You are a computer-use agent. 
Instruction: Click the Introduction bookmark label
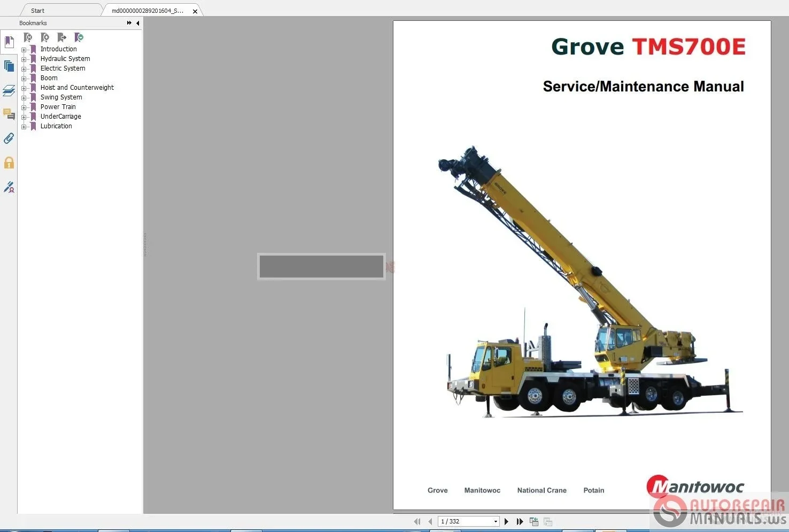point(59,49)
